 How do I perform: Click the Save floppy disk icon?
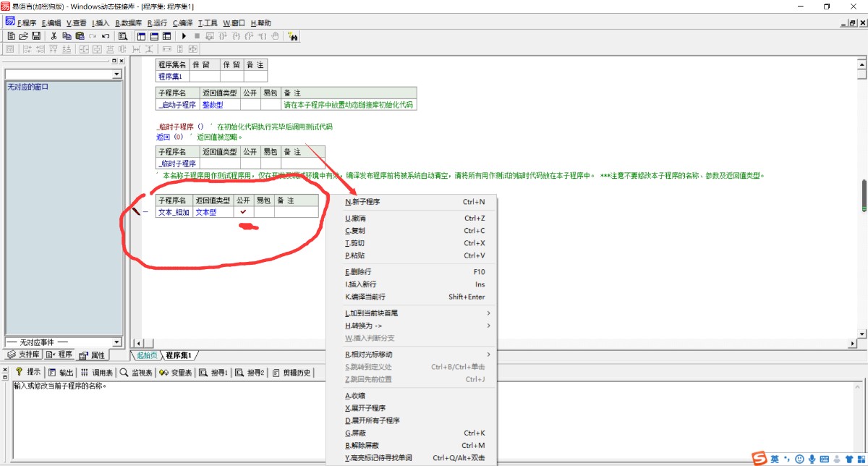(x=35, y=35)
